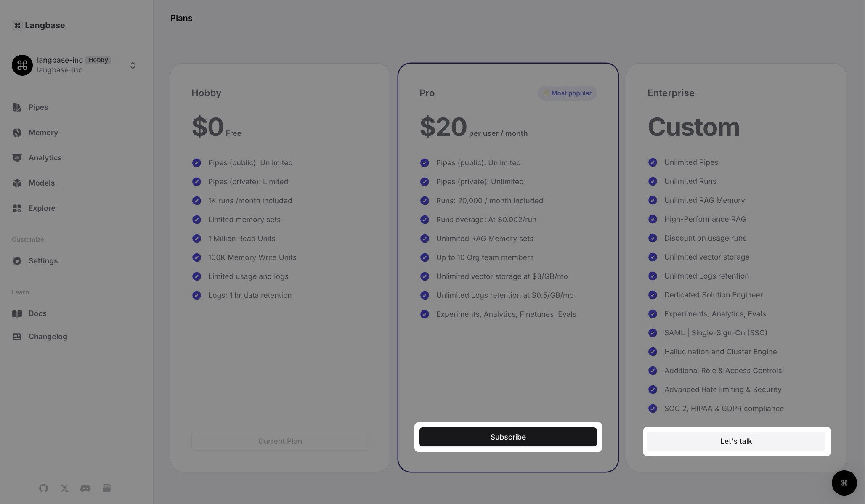Open Docs from Learn section
The width and height of the screenshot is (865, 504).
point(37,313)
